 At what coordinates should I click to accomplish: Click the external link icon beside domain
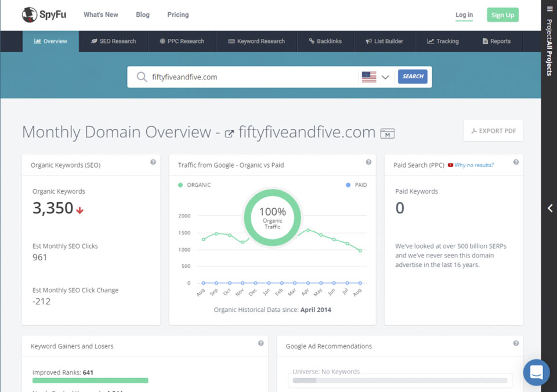point(230,133)
